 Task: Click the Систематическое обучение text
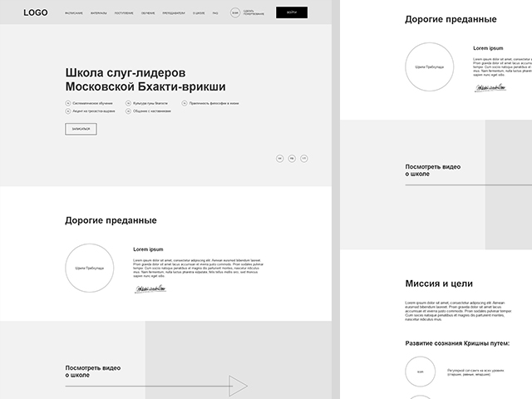[x=92, y=103]
